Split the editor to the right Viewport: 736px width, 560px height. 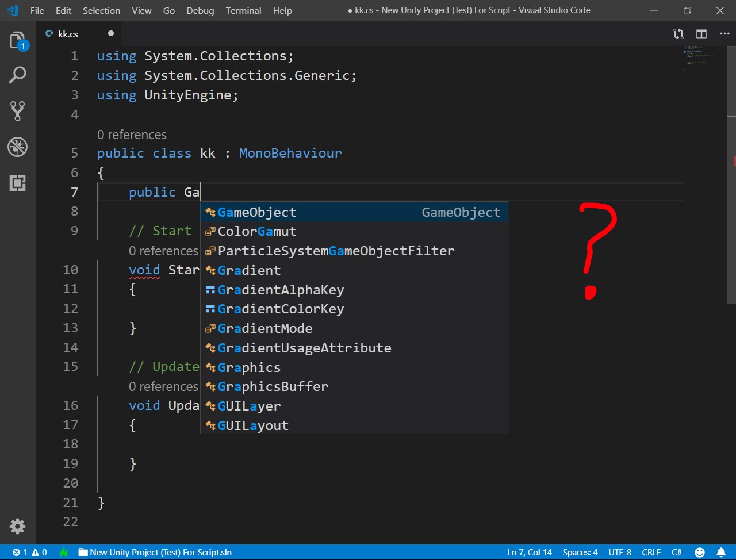tap(701, 34)
